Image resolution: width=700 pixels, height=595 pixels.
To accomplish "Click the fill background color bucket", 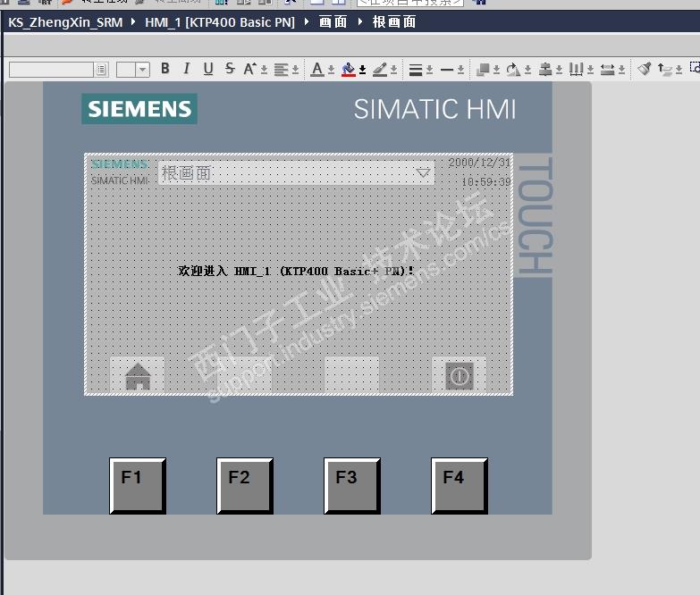I will (349, 69).
